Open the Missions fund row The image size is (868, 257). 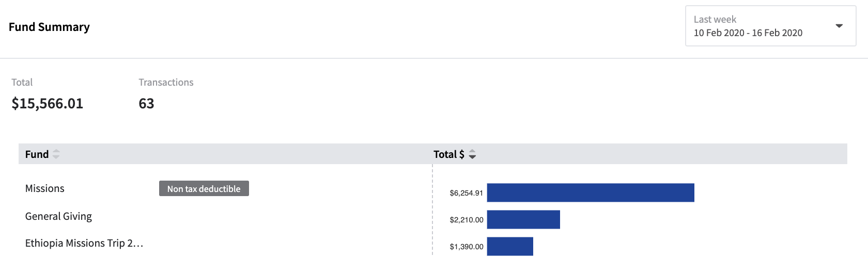pyautogui.click(x=45, y=188)
